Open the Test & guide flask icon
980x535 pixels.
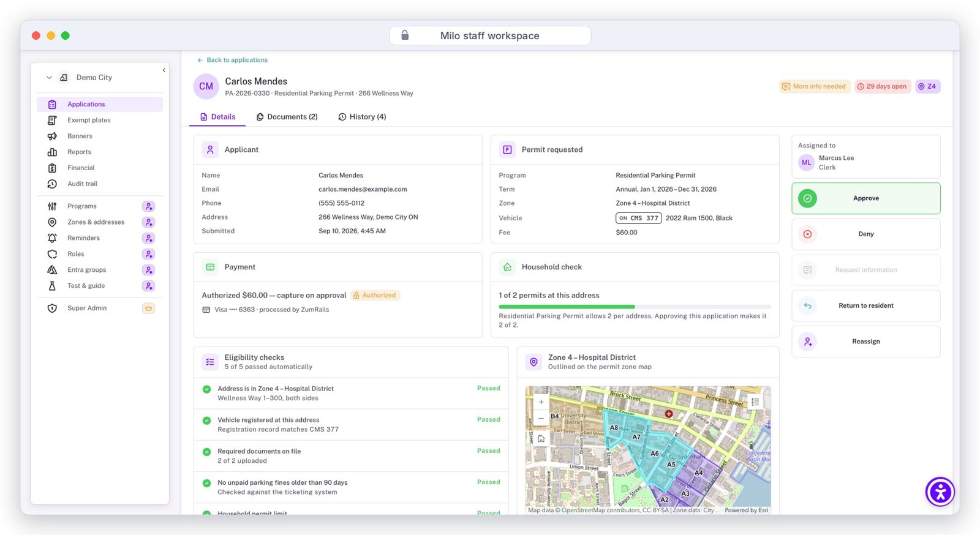point(52,286)
